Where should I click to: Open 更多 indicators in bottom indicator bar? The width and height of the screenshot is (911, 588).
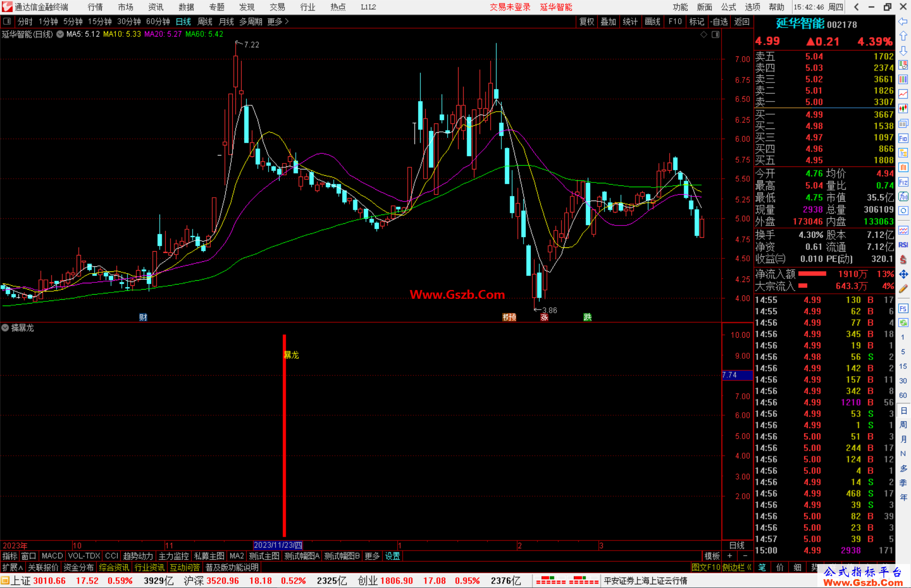pyautogui.click(x=372, y=556)
